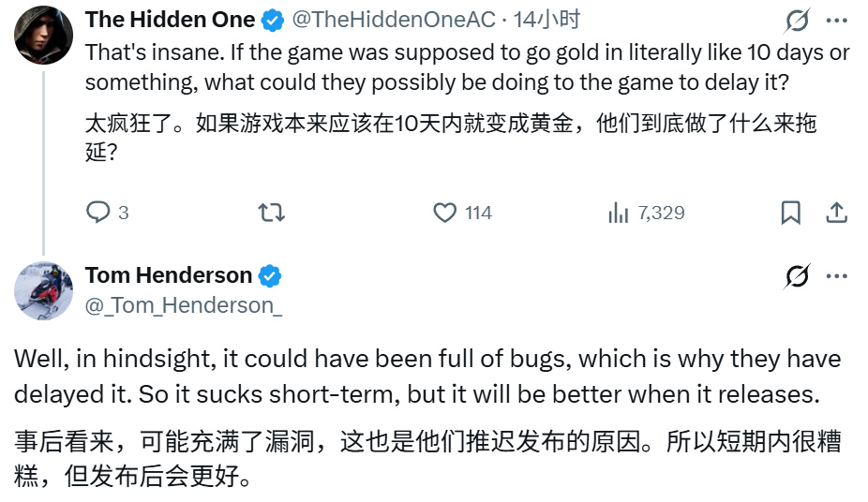The width and height of the screenshot is (868, 502).
Task: Click Tom Henderson's verified badge
Action: coord(271,276)
